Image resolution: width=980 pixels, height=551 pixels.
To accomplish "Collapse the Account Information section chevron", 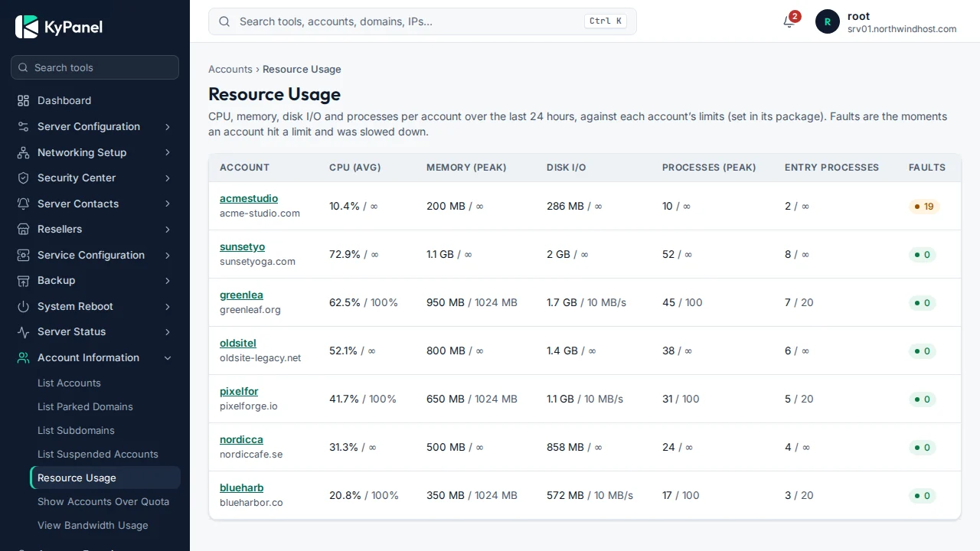I will click(x=168, y=358).
